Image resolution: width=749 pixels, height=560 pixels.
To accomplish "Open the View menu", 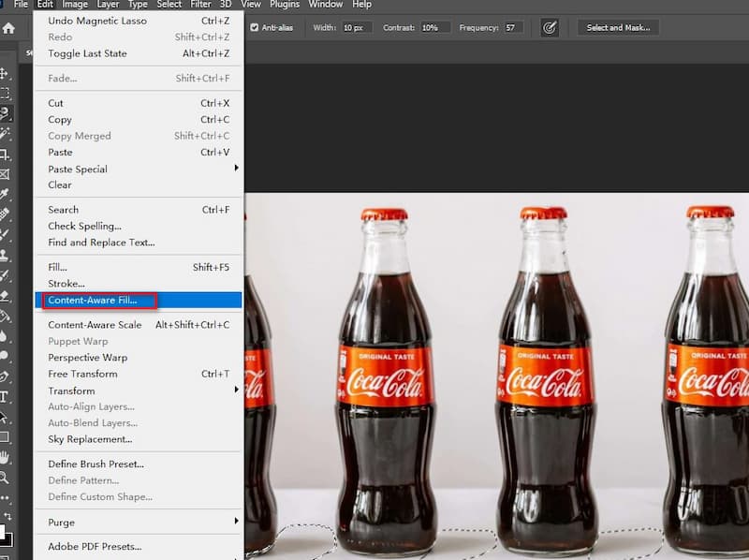I will click(x=250, y=5).
